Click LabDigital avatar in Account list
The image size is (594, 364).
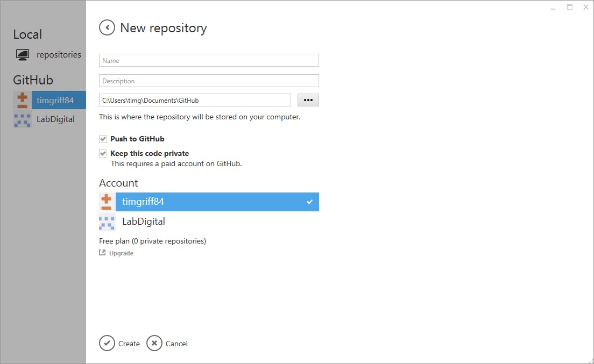point(107,222)
